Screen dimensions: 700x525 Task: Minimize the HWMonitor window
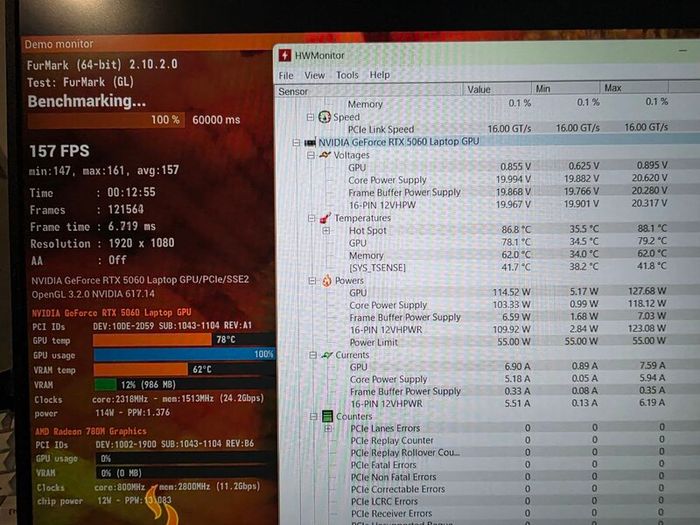pyautogui.click(x=683, y=51)
